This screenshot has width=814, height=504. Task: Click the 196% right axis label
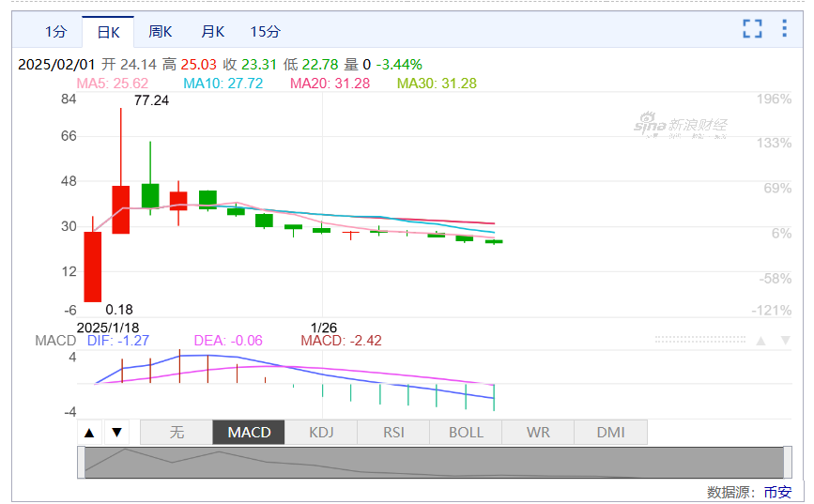(x=774, y=99)
